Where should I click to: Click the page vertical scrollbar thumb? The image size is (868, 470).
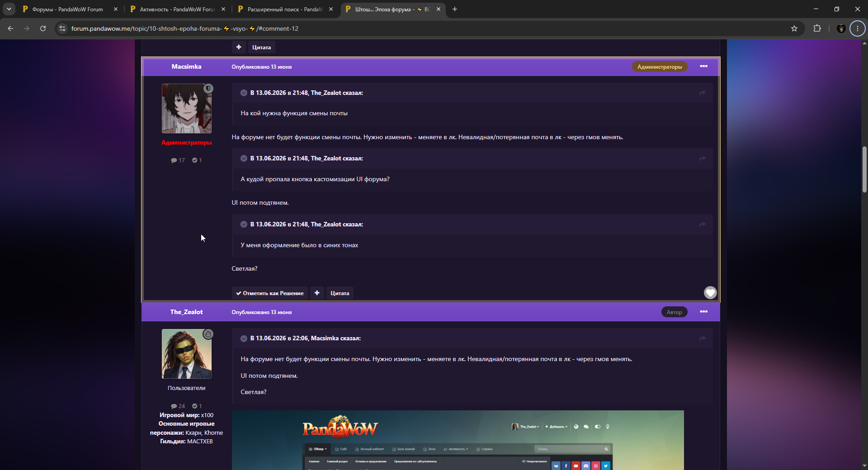coord(864,169)
